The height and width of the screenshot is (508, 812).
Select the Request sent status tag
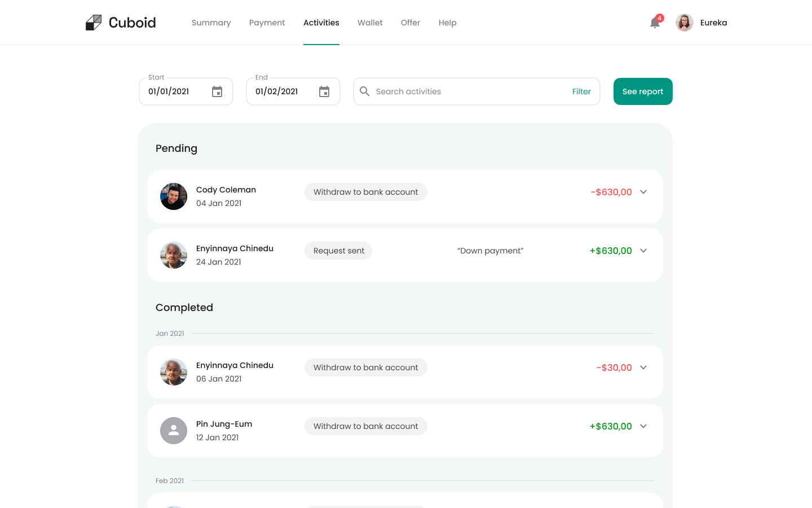[x=338, y=251]
